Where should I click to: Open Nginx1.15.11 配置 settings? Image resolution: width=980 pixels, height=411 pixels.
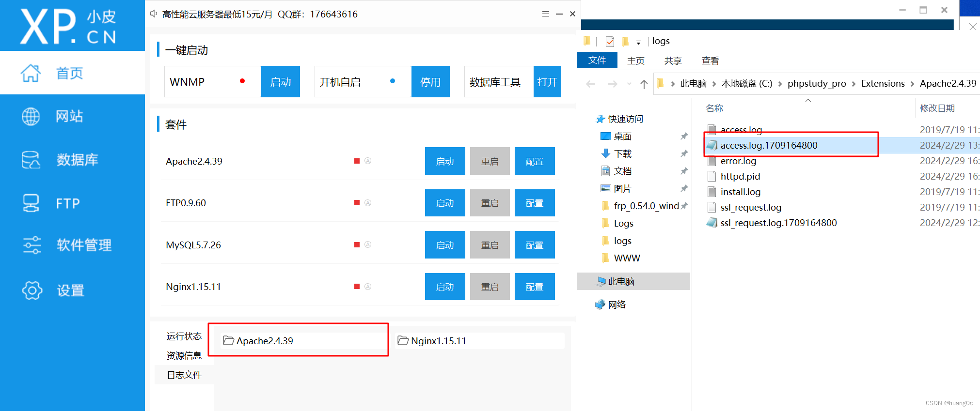coord(535,287)
